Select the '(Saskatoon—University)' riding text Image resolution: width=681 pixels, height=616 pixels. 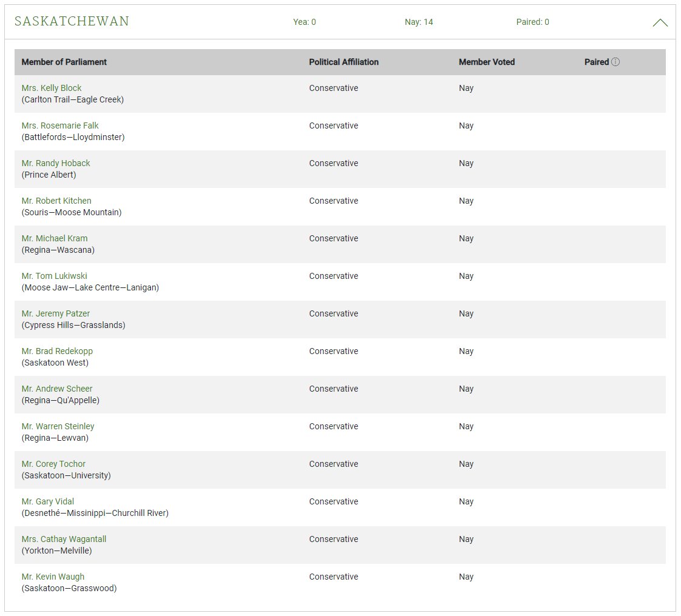click(66, 475)
